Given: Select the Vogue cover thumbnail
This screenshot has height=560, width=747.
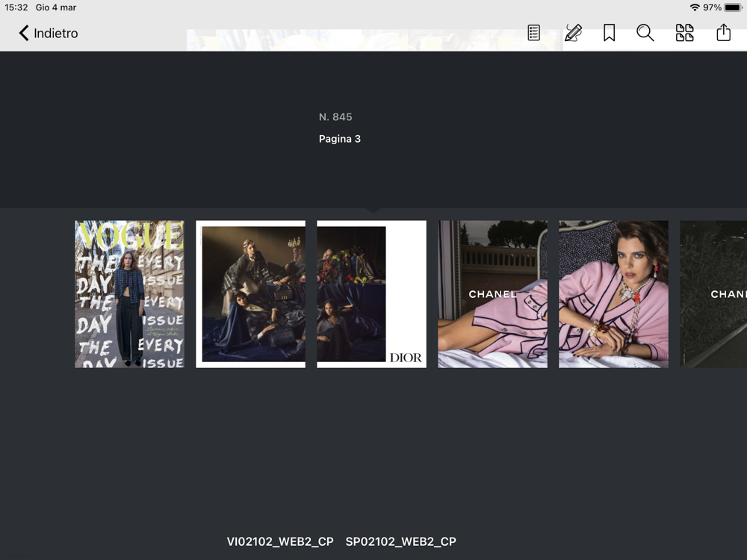Looking at the screenshot, I should click(129, 293).
